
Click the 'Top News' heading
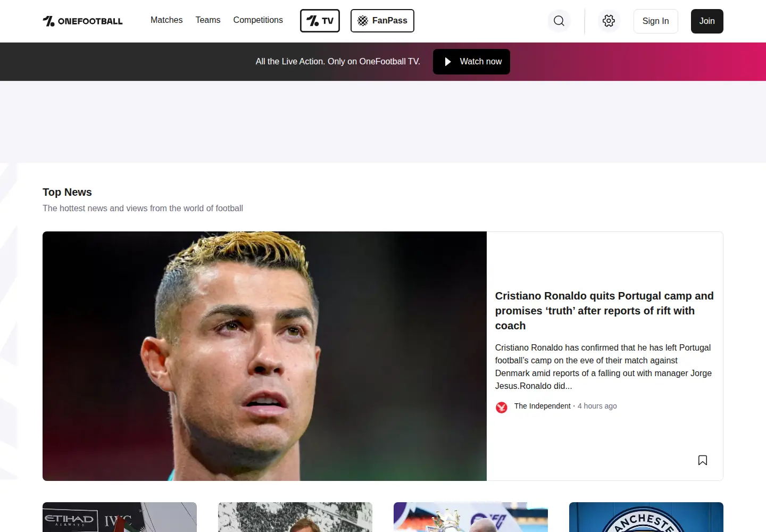pos(67,192)
